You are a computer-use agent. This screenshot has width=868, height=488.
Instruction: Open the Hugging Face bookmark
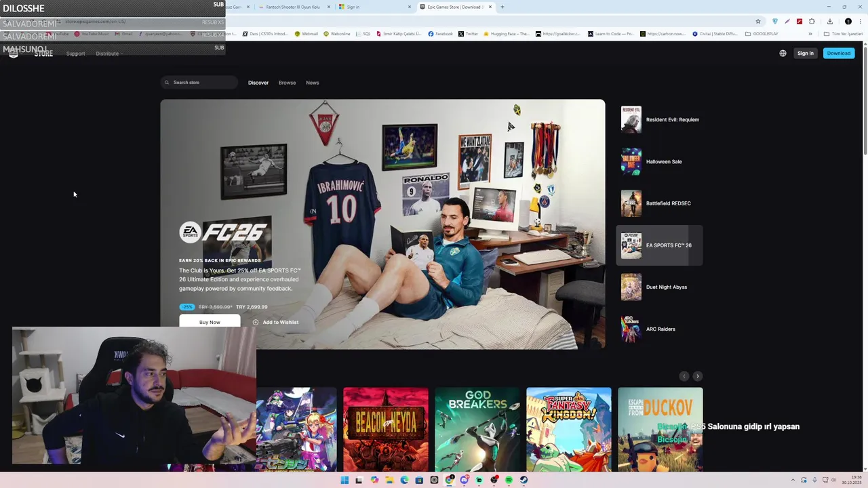[507, 34]
